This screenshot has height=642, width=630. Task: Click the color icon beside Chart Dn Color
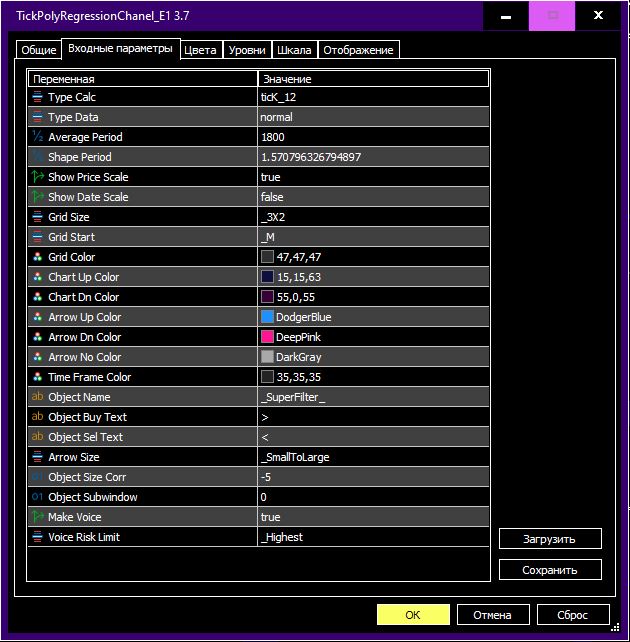pyautogui.click(x=37, y=297)
